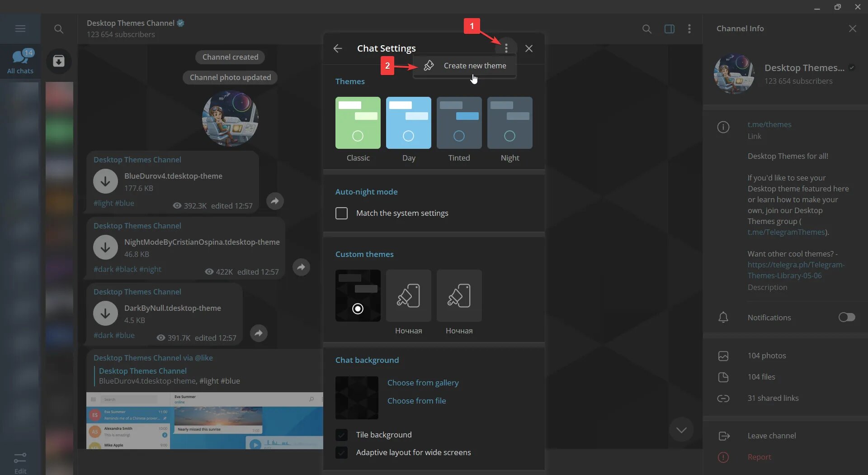This screenshot has width=868, height=475.
Task: Click the Notifications bell icon
Action: (x=723, y=317)
